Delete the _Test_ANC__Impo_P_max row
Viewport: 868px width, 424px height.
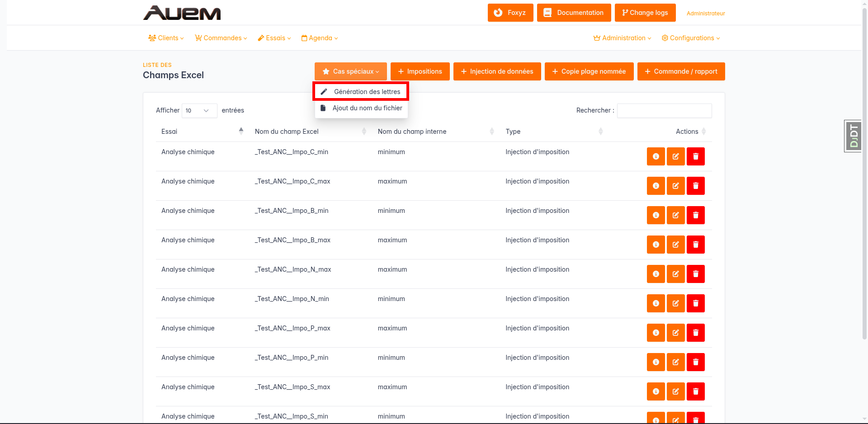pos(695,333)
